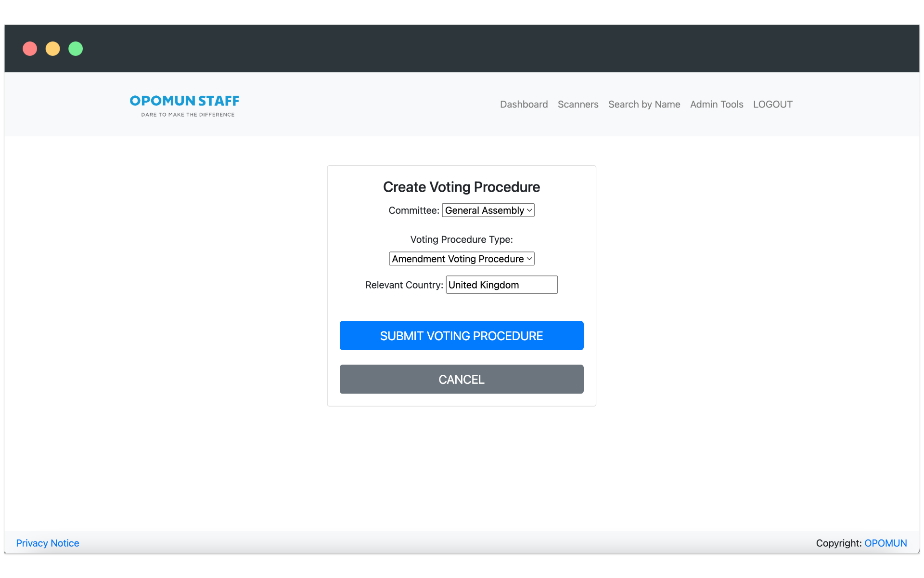Click the Scanners navigation icon
Viewport: 924px width, 578px height.
coord(578,104)
